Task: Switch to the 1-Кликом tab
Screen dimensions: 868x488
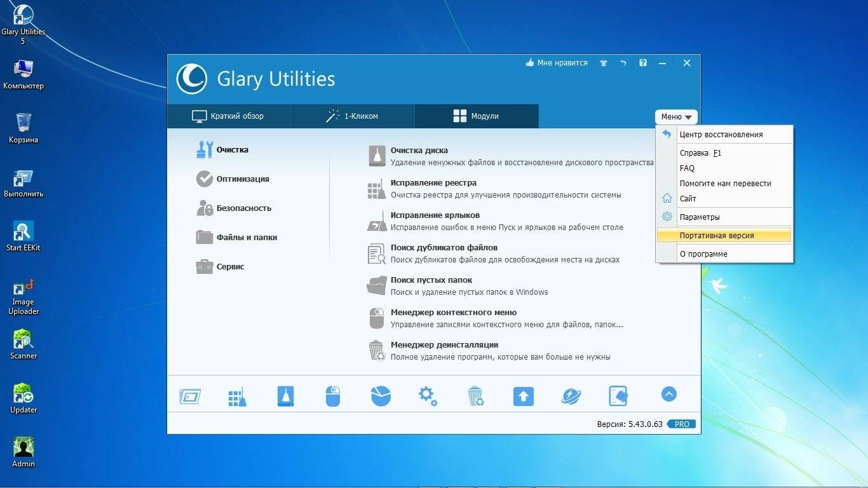Action: 353,116
